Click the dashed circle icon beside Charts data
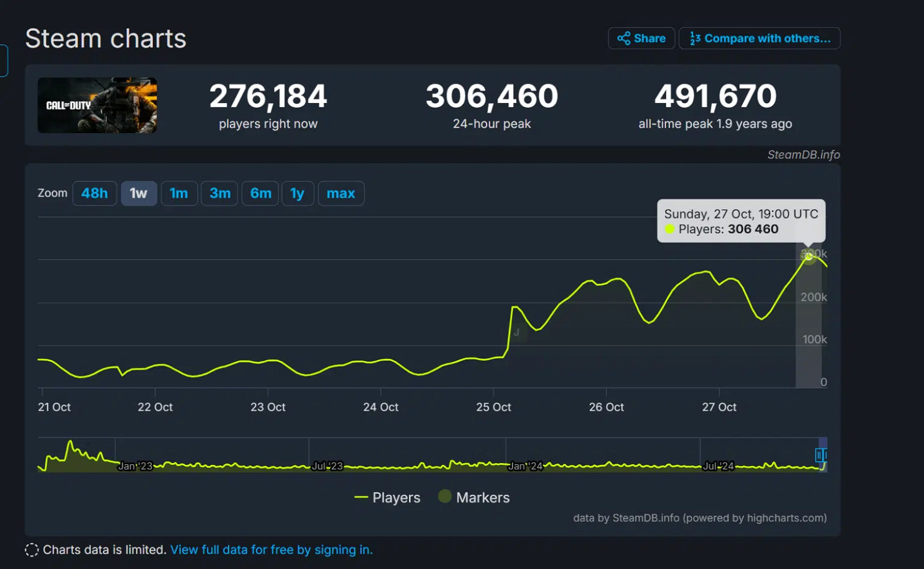Screen dimensions: 924x569 (31, 550)
